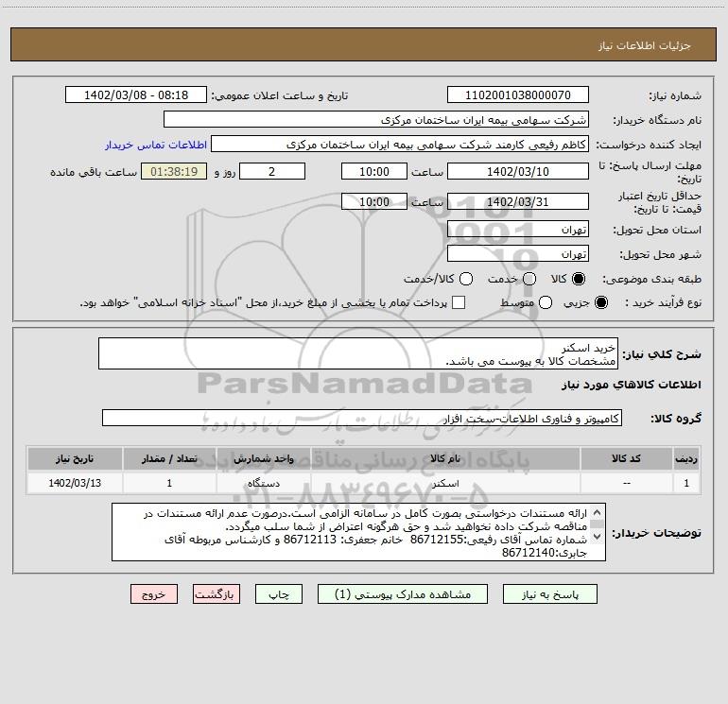Click the buyer organization name field
This screenshot has height=704, width=728.
coord(376,120)
